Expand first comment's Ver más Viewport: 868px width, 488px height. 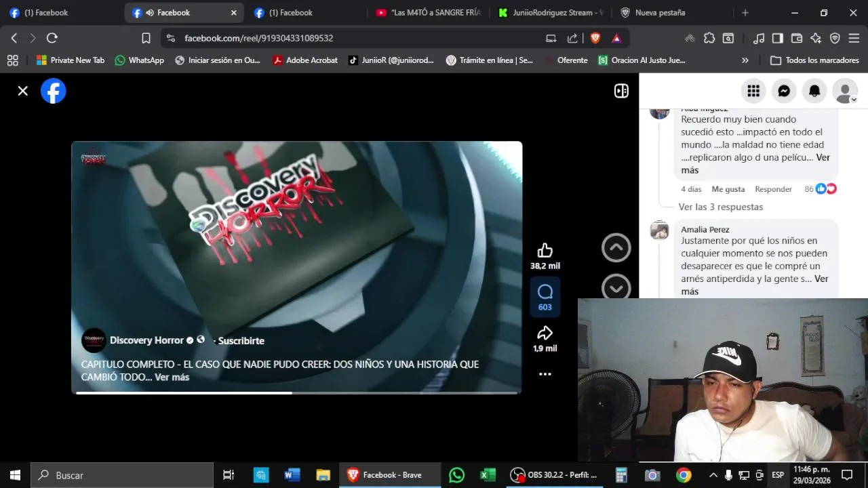pyautogui.click(x=755, y=164)
